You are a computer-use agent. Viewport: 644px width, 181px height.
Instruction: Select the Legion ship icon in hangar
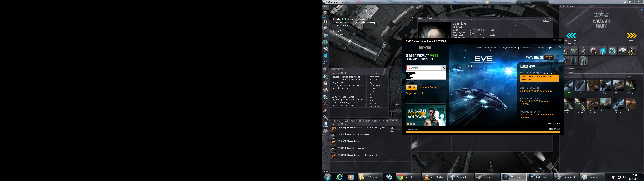coord(631,104)
